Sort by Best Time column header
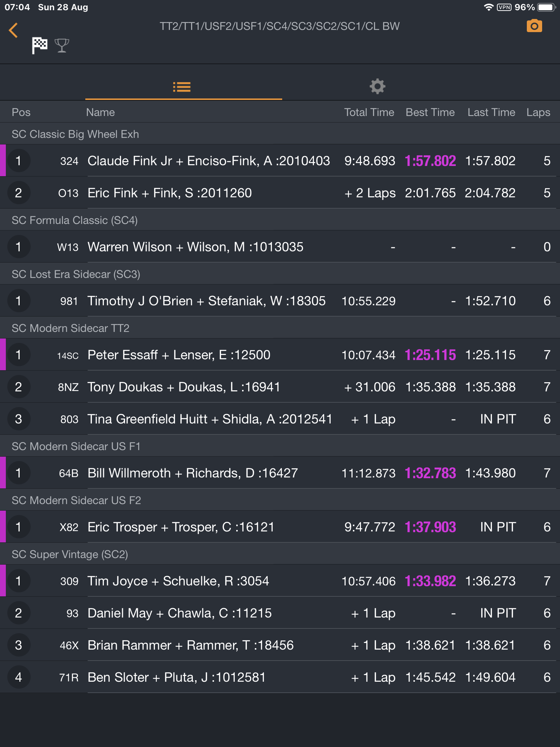This screenshot has width=560, height=747. pos(430,112)
